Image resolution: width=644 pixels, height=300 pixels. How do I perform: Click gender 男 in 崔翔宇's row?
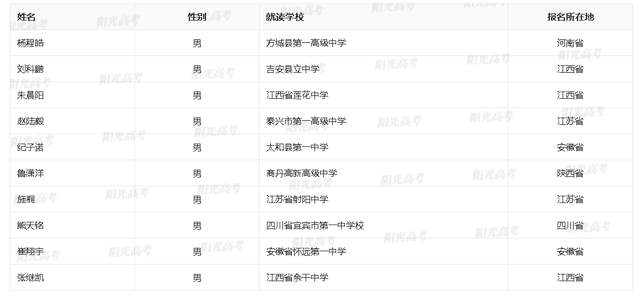tap(197, 251)
